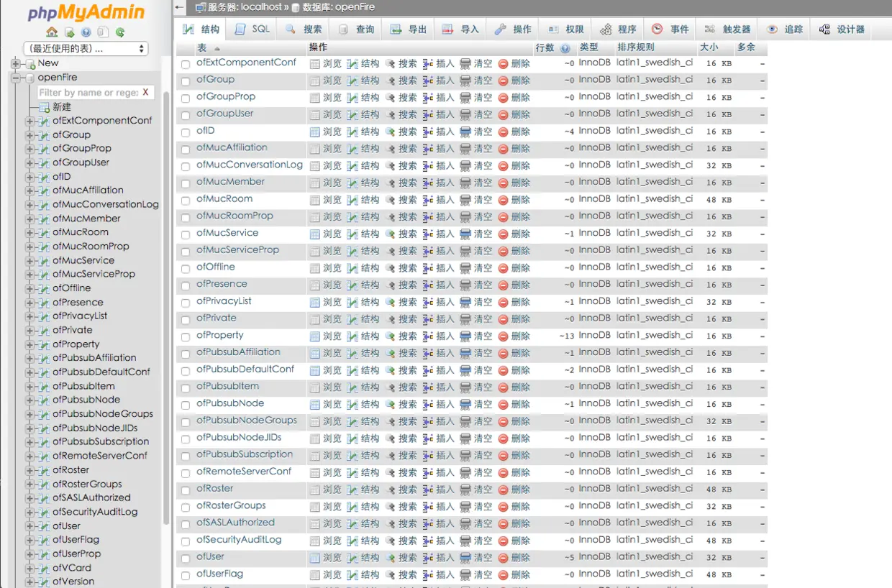This screenshot has height=588, width=892.
Task: Click browse icon for ofMucService row
Action: click(x=315, y=234)
